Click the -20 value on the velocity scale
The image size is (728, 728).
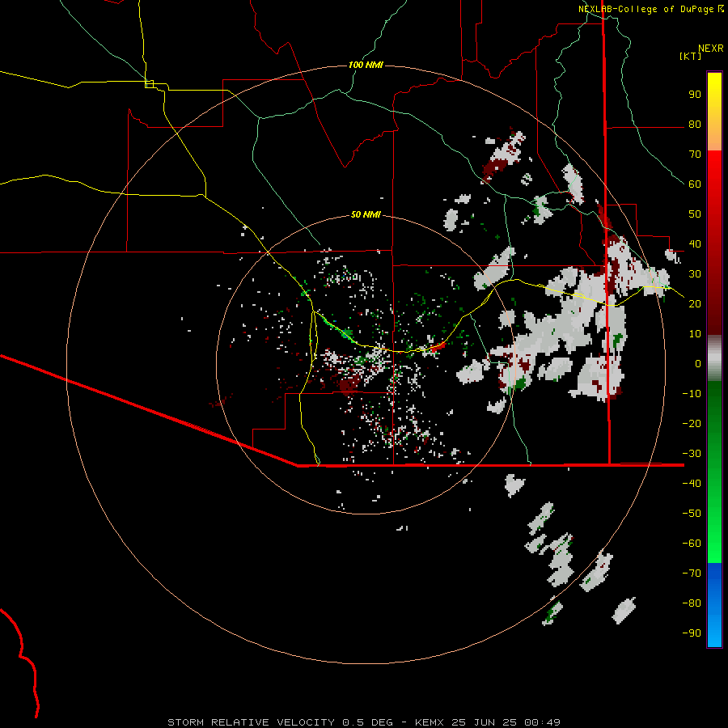pyautogui.click(x=692, y=423)
